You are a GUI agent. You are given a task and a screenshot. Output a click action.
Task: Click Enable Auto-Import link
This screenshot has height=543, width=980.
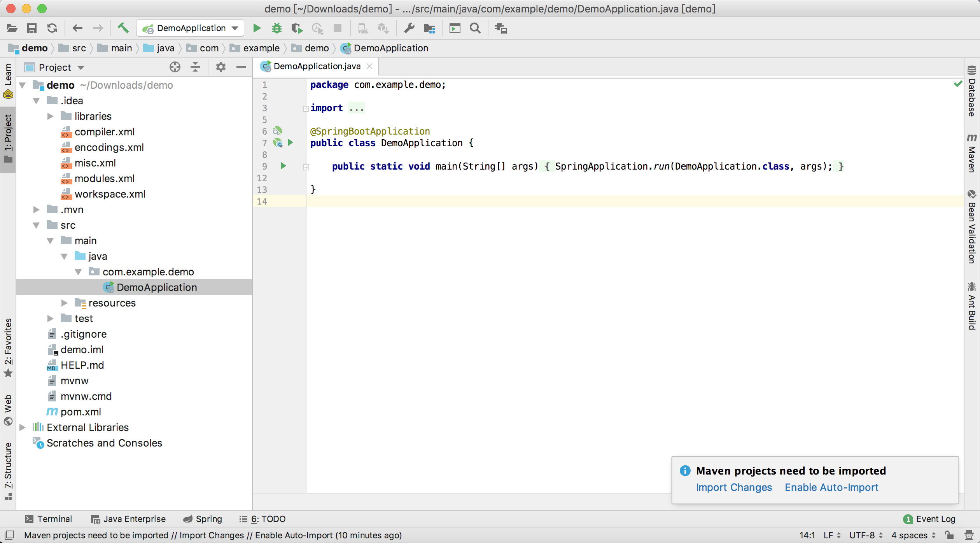pos(831,487)
